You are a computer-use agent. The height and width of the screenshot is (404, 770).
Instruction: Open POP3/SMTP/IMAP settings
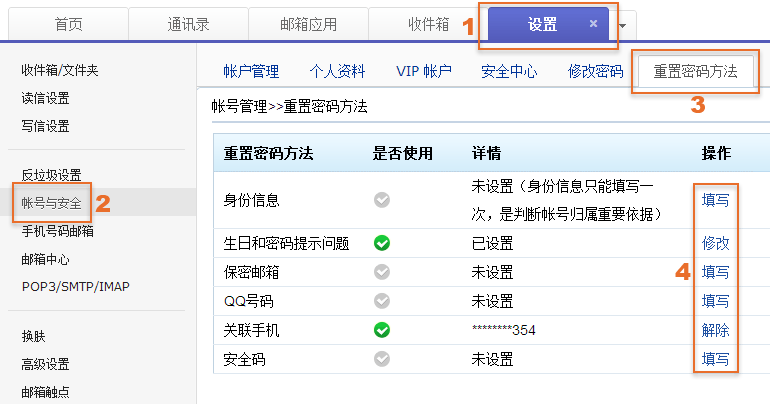pos(75,286)
